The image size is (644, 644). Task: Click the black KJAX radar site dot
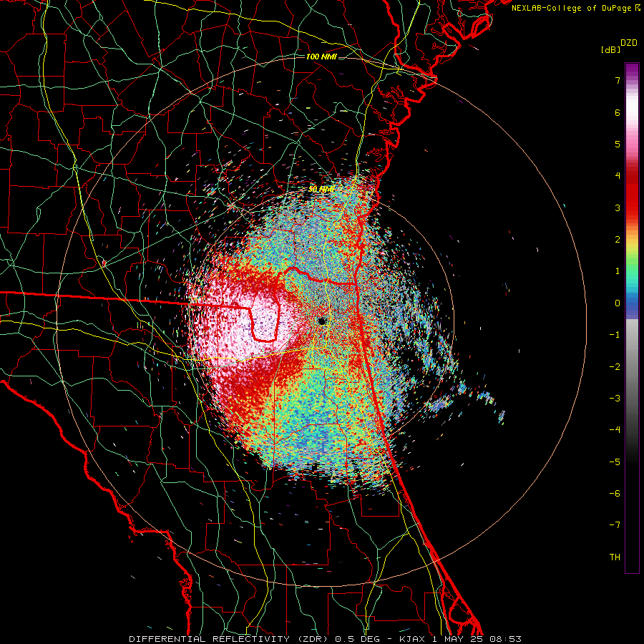click(322, 321)
